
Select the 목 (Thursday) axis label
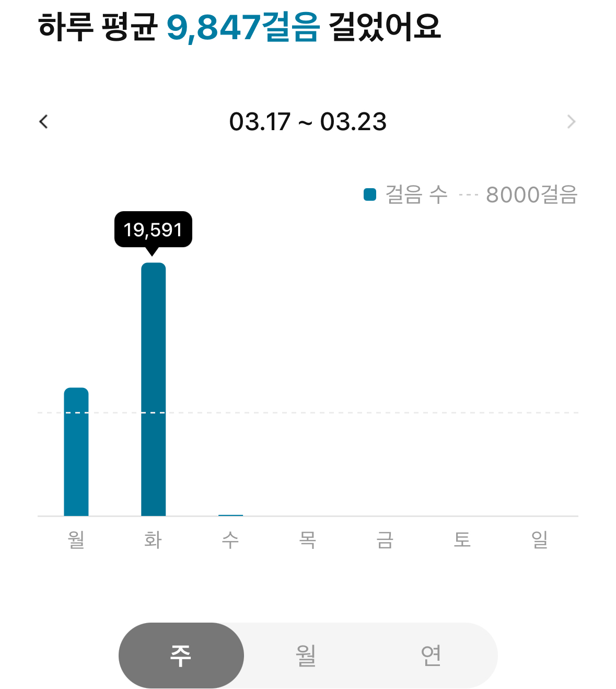pos(308,539)
